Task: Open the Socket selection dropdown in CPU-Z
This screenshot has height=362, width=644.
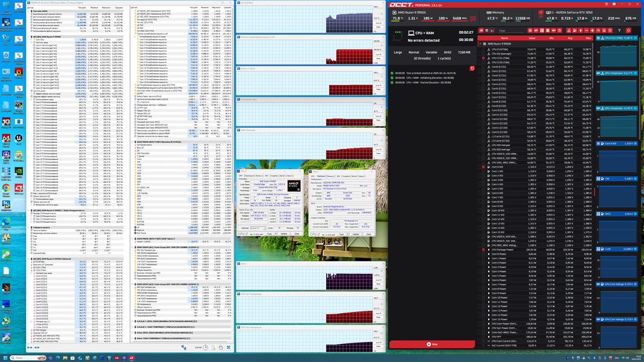Action: 258,228
